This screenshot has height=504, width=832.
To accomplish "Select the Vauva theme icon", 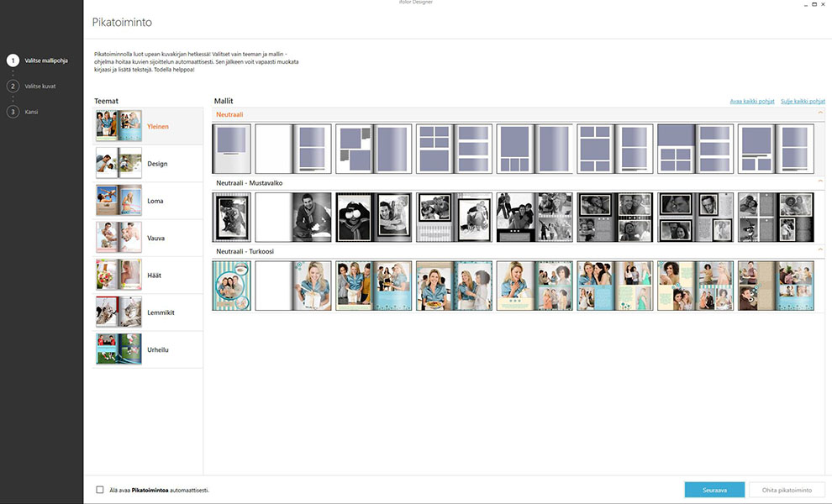I will click(118, 238).
